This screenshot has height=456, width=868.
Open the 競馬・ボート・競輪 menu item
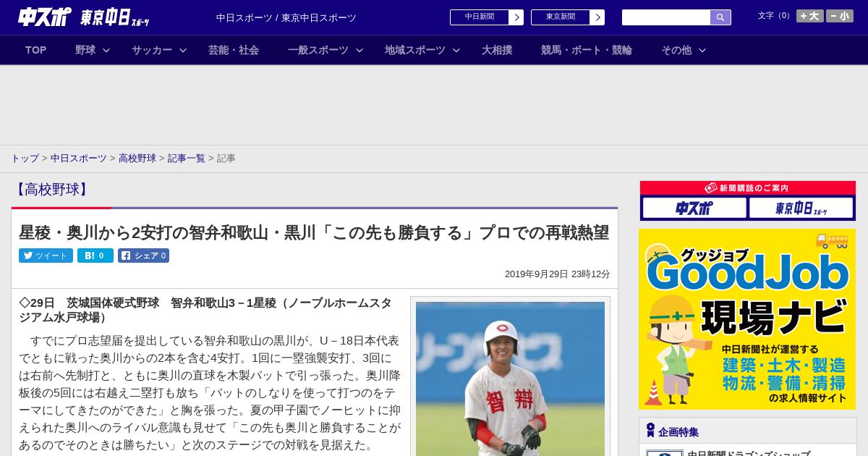[587, 50]
